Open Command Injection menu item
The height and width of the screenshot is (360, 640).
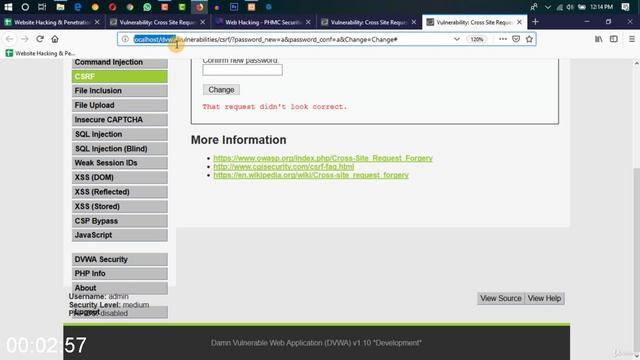[x=120, y=62]
